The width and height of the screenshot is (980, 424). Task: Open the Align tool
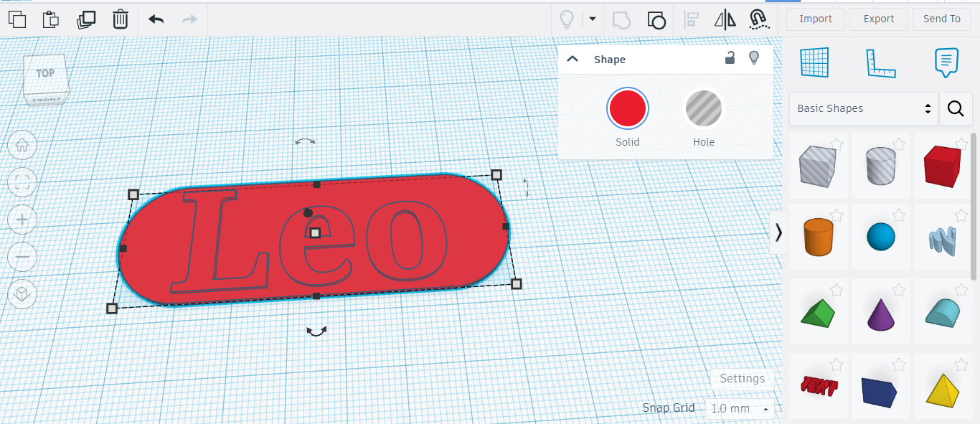click(x=692, y=19)
